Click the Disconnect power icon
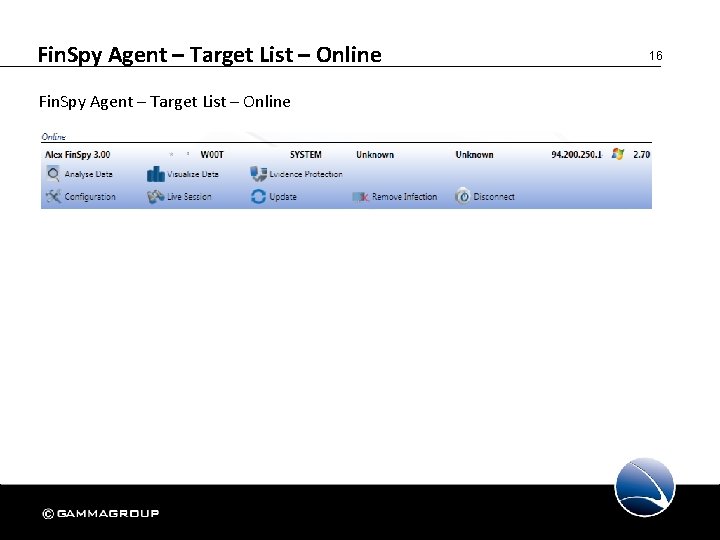The width and height of the screenshot is (720, 540). click(x=463, y=197)
